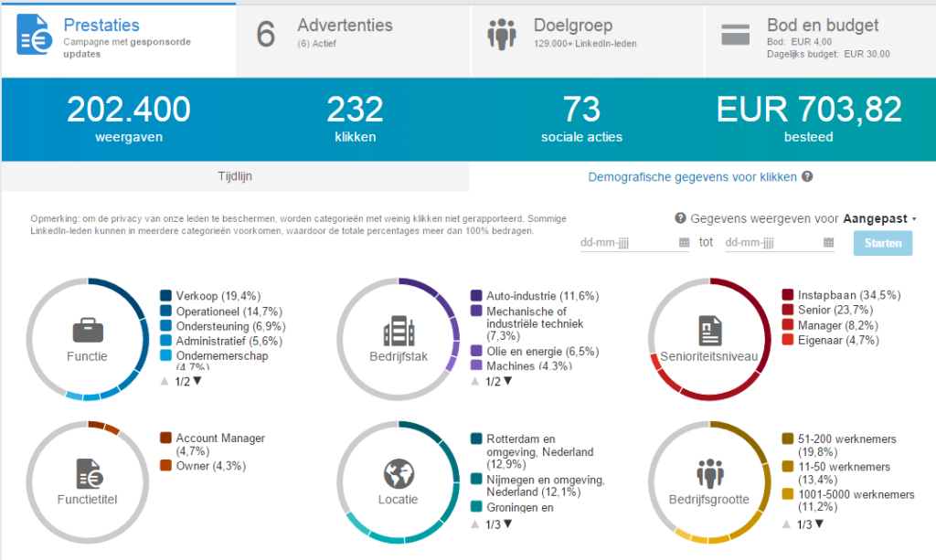
Task: Click the Bod en budget card icon
Action: click(736, 36)
